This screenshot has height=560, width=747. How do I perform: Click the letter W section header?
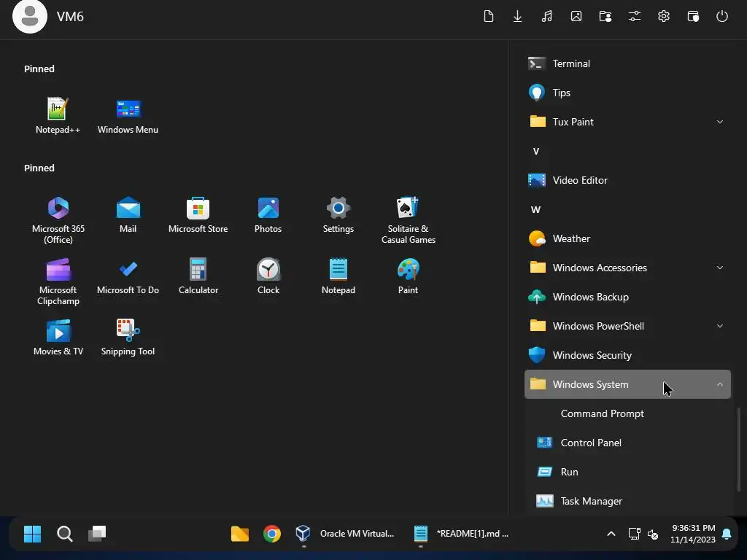click(x=536, y=209)
